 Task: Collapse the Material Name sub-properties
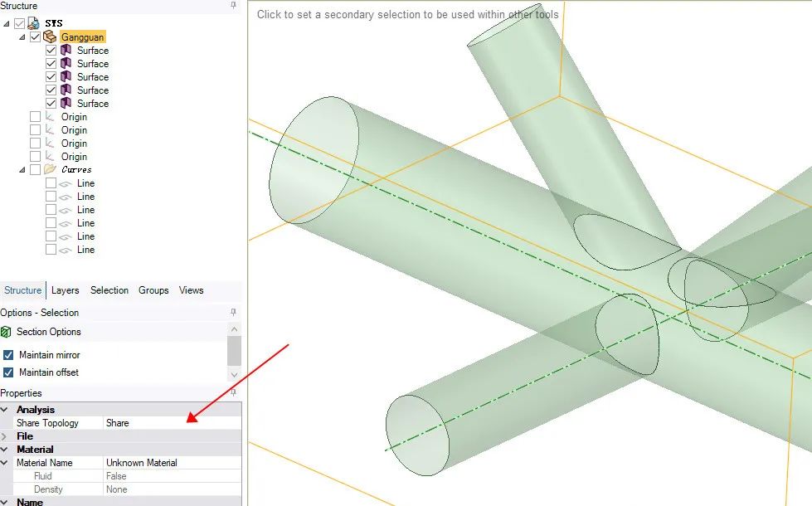[x=5, y=463]
